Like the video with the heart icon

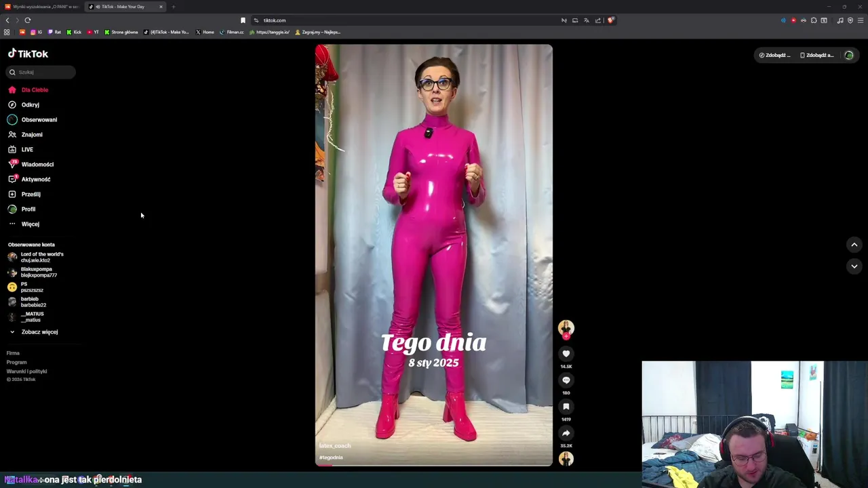[x=566, y=354]
